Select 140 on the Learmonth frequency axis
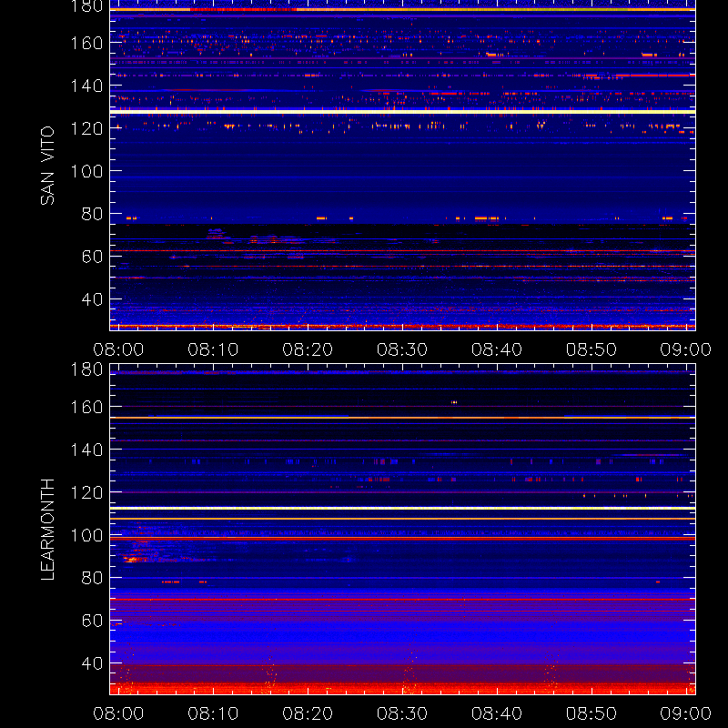The image size is (728, 728). coord(86,450)
